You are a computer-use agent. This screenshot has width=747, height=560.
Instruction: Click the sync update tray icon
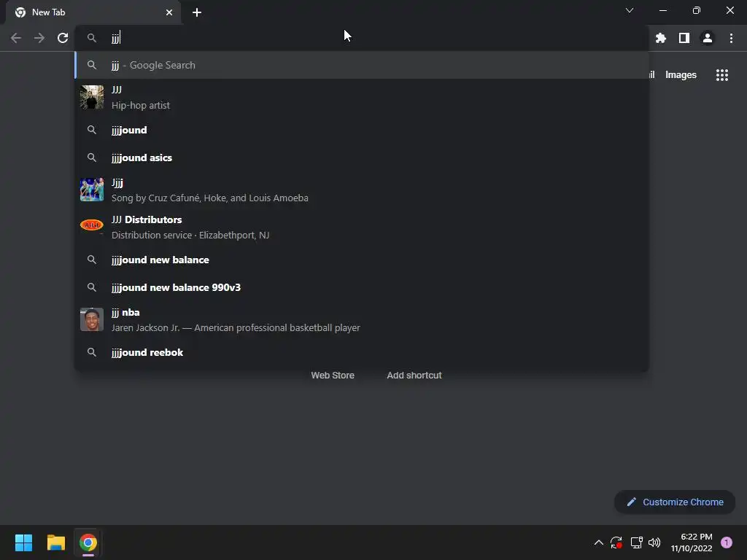click(616, 542)
